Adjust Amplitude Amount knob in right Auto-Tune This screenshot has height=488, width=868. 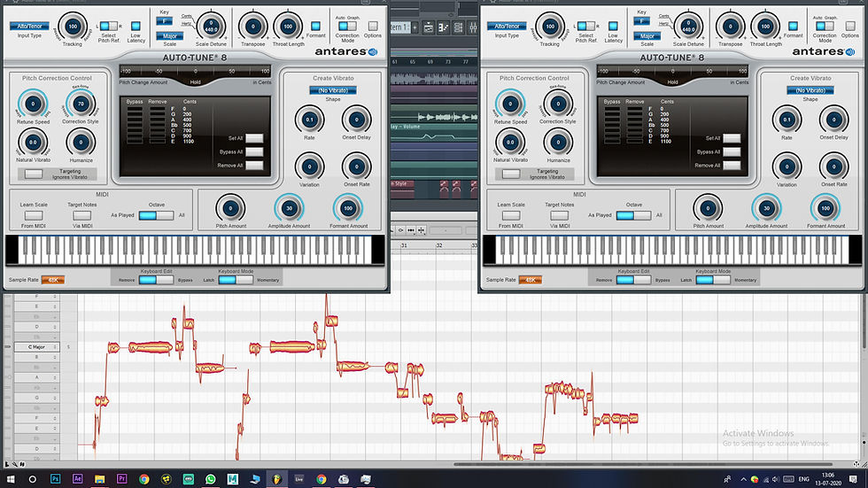(766, 208)
